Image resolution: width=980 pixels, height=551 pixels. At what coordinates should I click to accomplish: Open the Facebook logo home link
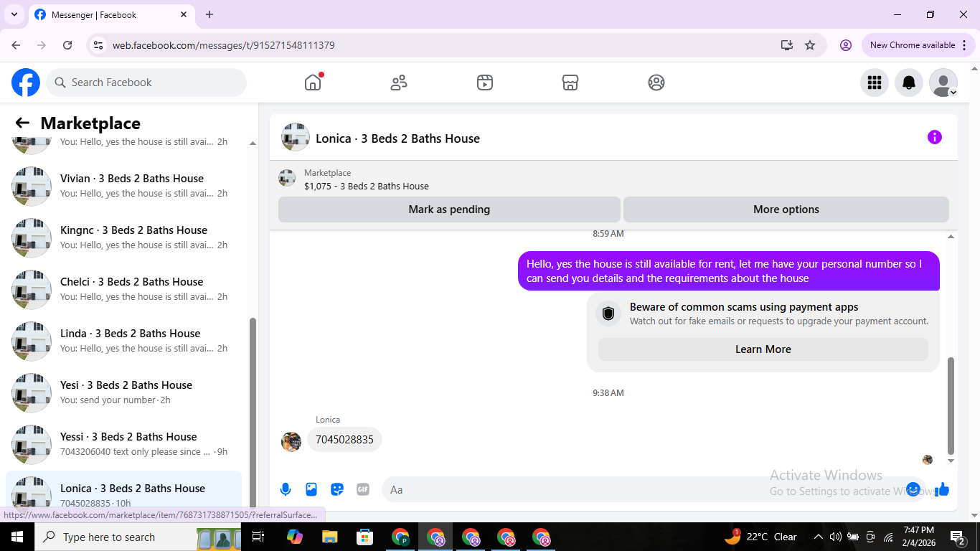26,83
